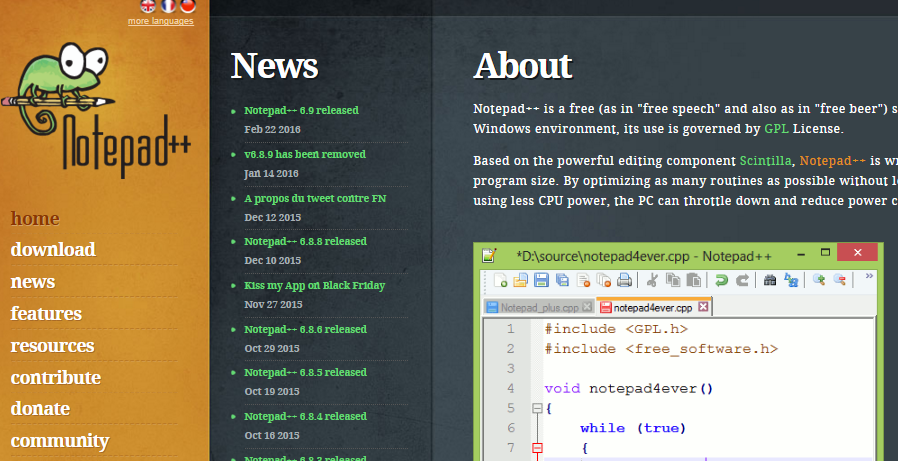The width and height of the screenshot is (898, 461).
Task: Click the Cut scissors icon
Action: pyautogui.click(x=652, y=279)
